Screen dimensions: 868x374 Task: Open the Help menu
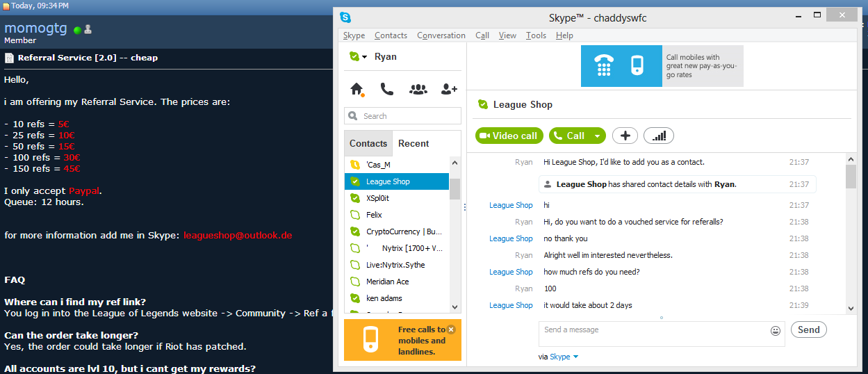point(564,35)
